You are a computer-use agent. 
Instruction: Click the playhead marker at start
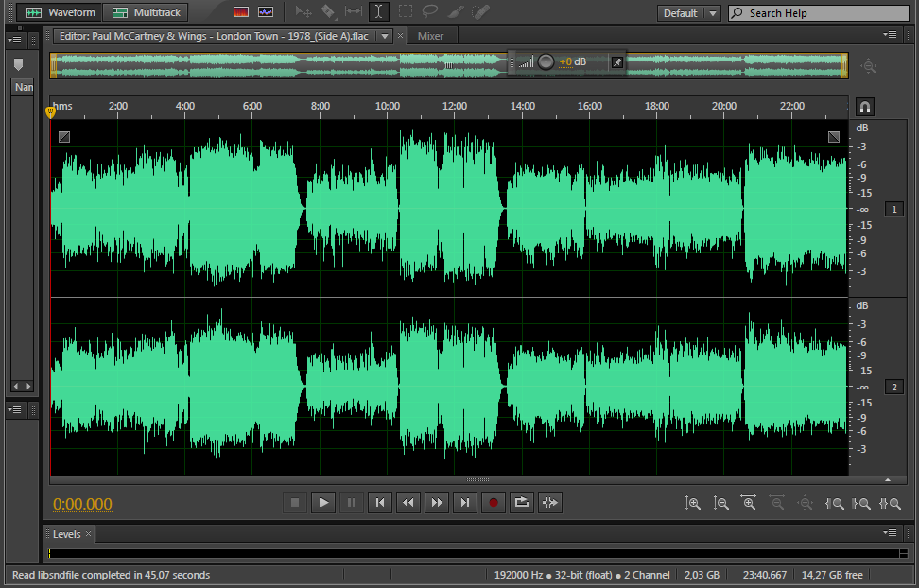pos(50,112)
